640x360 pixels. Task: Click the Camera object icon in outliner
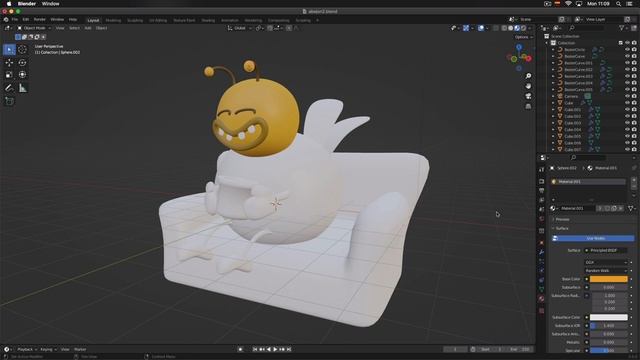560,96
